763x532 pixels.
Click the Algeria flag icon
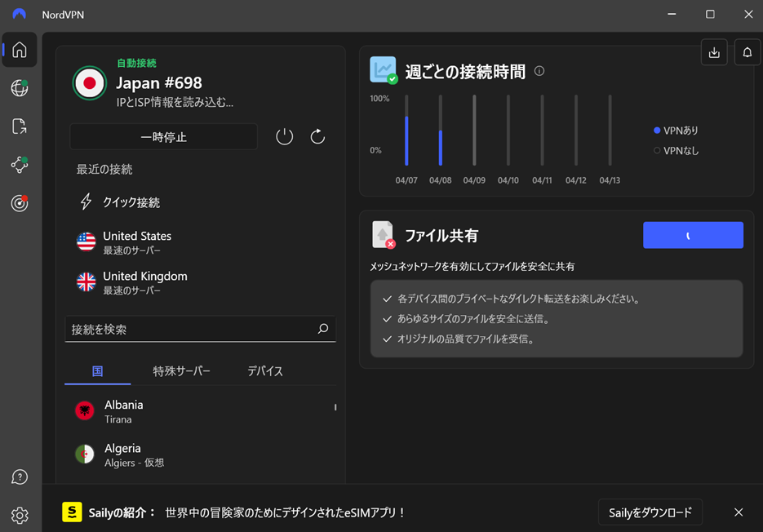coord(85,454)
